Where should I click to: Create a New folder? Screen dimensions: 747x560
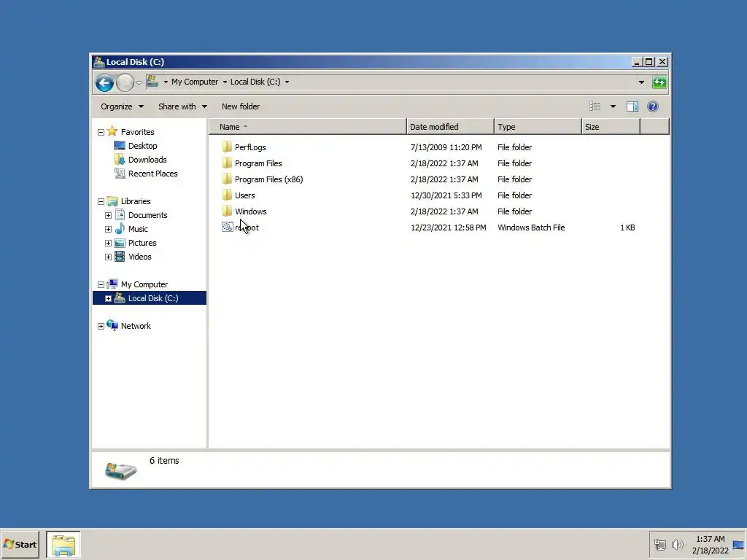pos(241,106)
